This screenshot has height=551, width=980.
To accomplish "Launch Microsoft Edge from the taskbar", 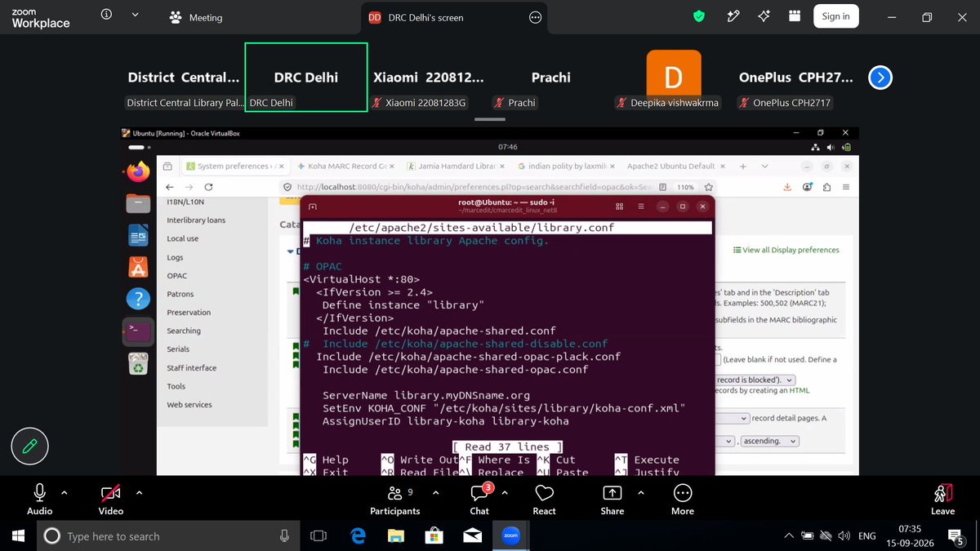I will click(x=358, y=536).
